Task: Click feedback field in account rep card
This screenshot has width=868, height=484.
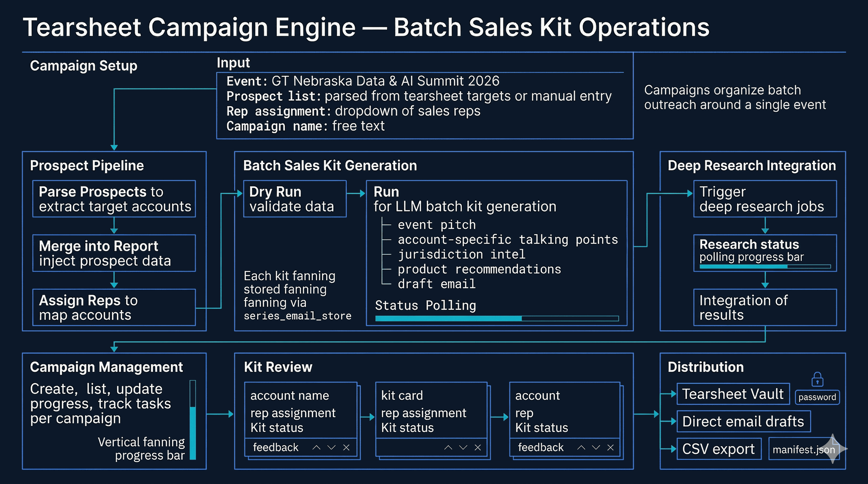Action: [541, 447]
